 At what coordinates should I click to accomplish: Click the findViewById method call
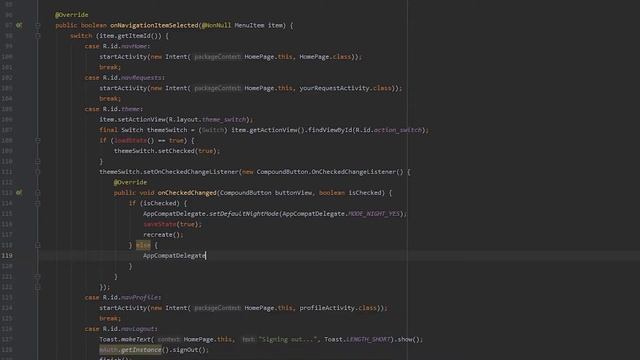pyautogui.click(x=330, y=130)
